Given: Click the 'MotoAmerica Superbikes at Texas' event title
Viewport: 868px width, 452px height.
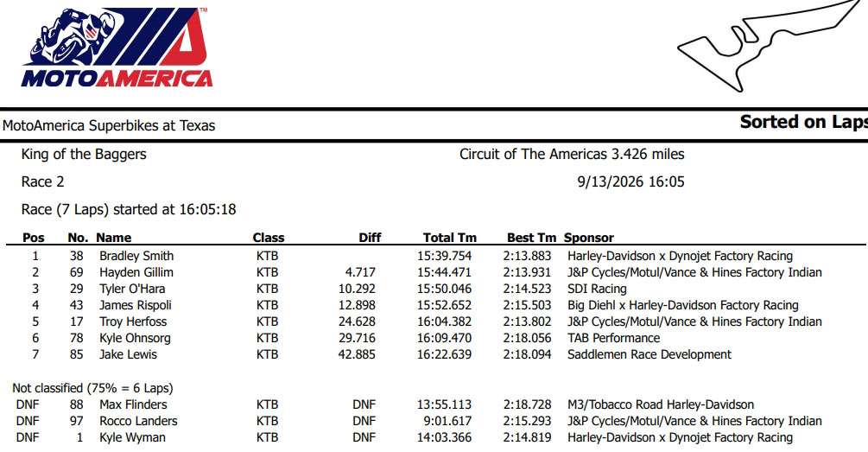Looking at the screenshot, I should click(109, 125).
